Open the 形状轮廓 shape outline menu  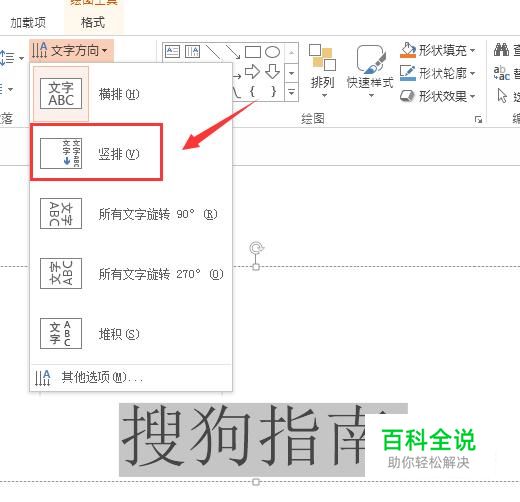pyautogui.click(x=438, y=73)
